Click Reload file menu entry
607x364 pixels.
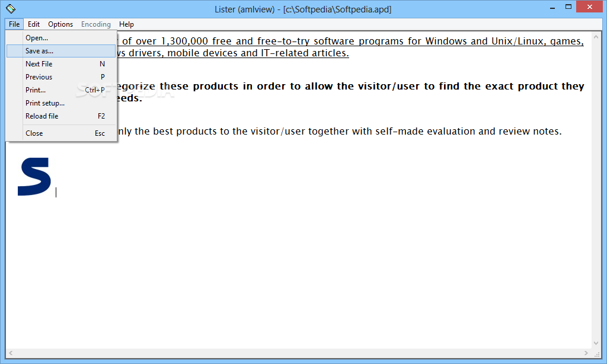tap(61, 116)
